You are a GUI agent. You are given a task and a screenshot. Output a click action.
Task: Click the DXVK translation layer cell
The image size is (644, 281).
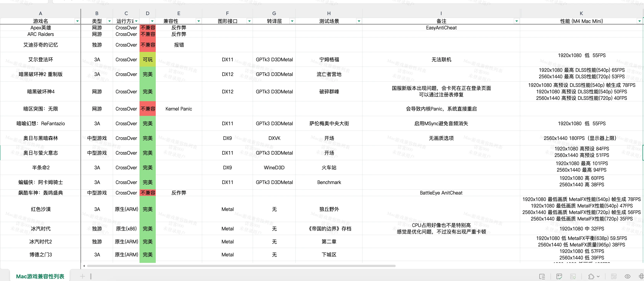274,138
